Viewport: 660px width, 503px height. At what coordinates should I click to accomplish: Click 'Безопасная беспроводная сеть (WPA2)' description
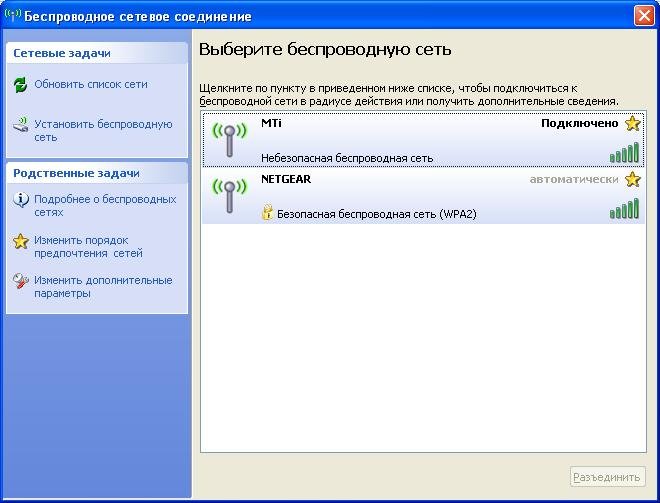(377, 214)
